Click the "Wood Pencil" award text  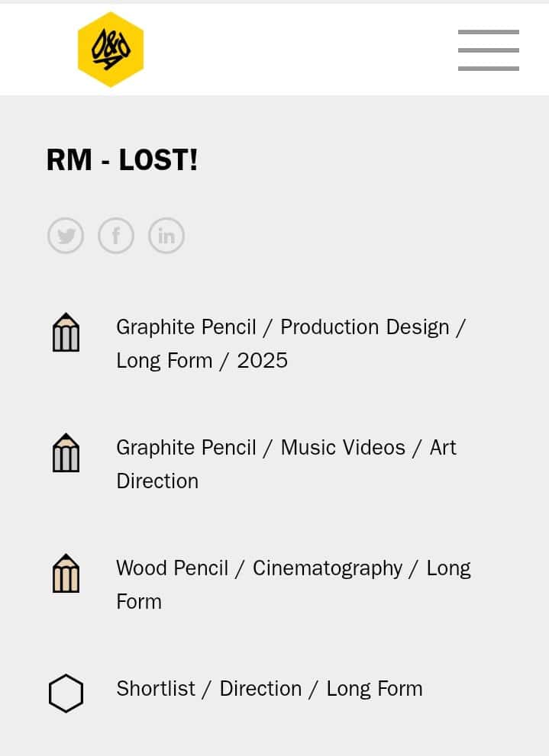pos(172,568)
